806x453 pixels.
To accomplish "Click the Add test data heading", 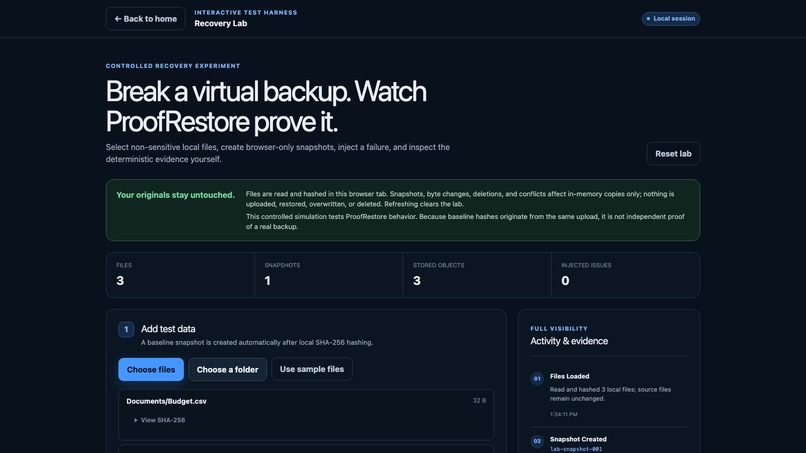I will [x=168, y=329].
